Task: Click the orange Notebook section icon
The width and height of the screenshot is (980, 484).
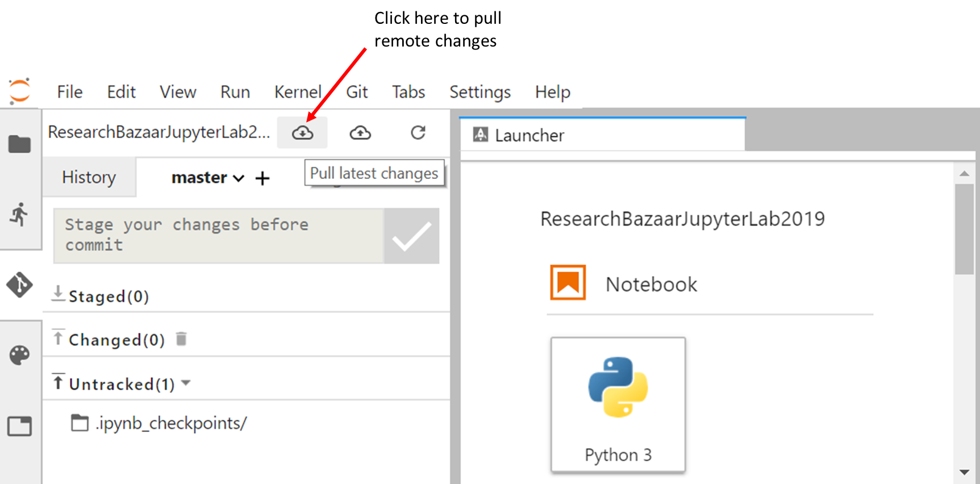Action: [x=568, y=282]
